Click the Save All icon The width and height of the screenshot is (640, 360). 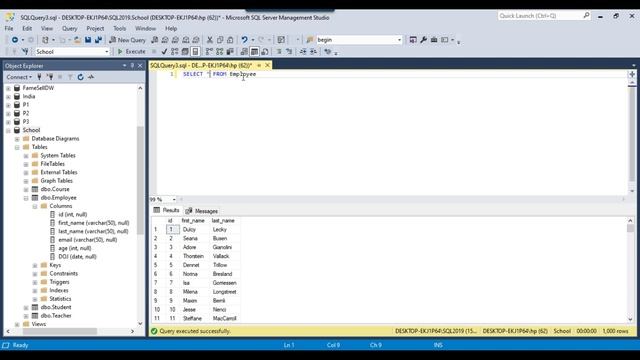(98, 40)
